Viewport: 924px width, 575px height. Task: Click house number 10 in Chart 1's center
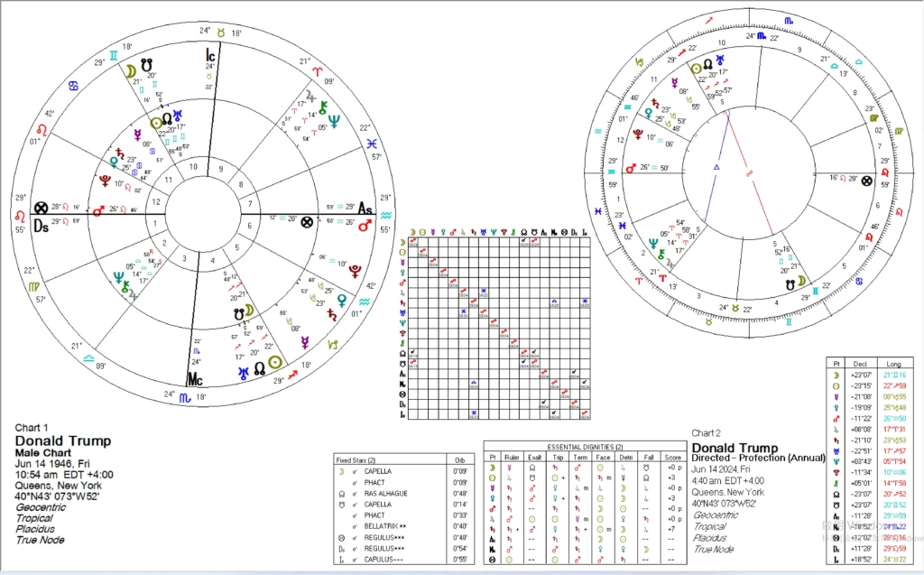click(190, 167)
